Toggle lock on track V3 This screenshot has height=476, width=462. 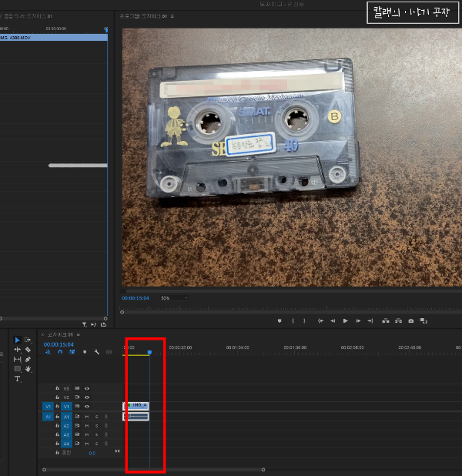(x=57, y=388)
